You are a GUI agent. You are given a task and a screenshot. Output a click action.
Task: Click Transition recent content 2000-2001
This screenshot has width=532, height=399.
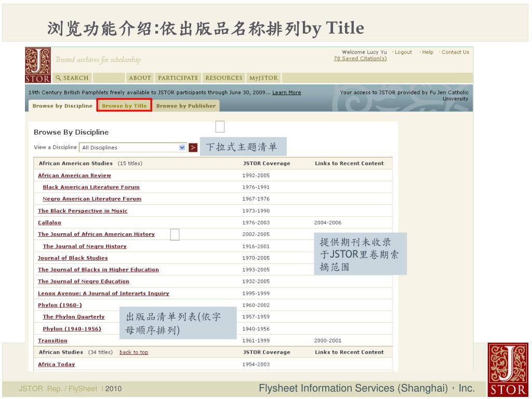327,341
